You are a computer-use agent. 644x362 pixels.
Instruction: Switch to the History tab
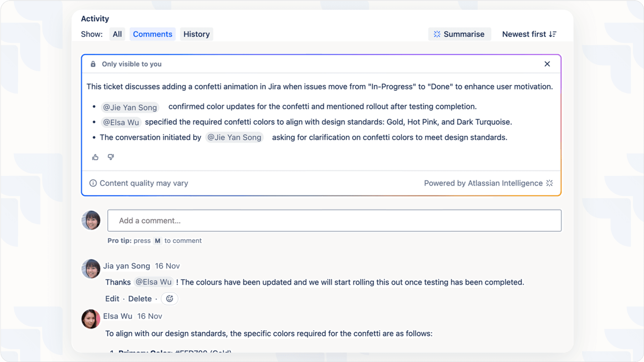click(196, 34)
